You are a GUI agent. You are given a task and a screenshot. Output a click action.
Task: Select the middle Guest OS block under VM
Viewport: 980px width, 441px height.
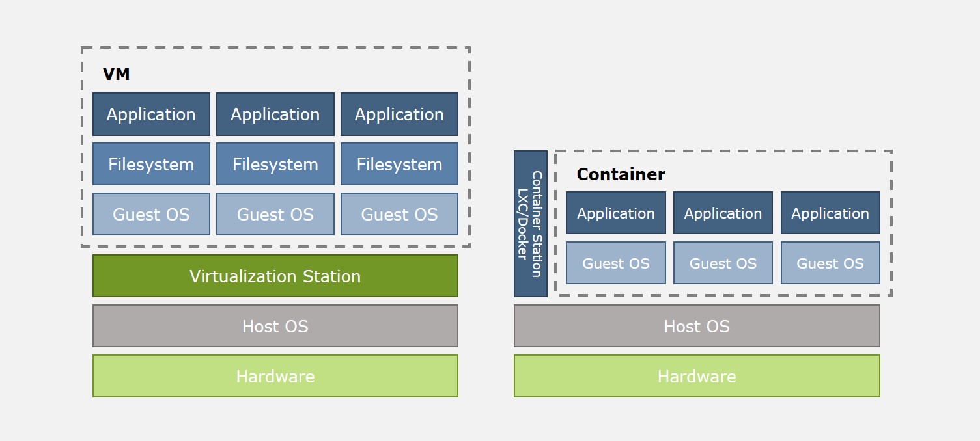pos(275,214)
